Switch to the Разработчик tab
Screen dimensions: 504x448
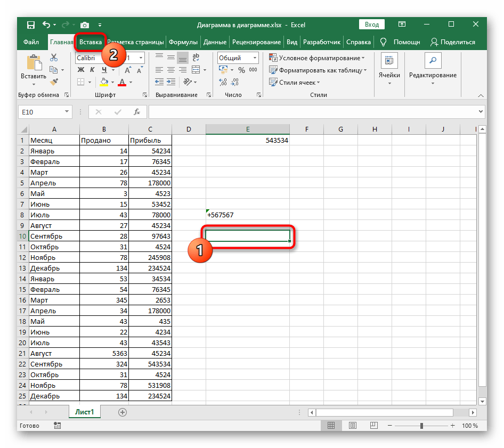[x=321, y=42]
